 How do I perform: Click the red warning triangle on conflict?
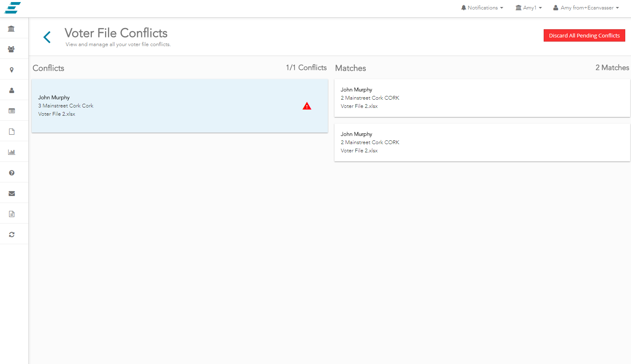click(x=307, y=106)
